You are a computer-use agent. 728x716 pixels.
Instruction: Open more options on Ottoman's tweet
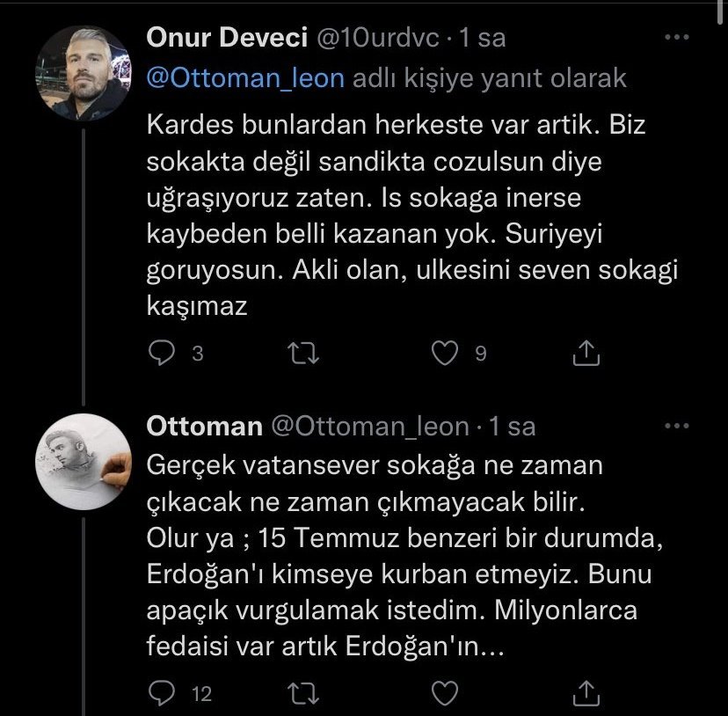pos(676,427)
